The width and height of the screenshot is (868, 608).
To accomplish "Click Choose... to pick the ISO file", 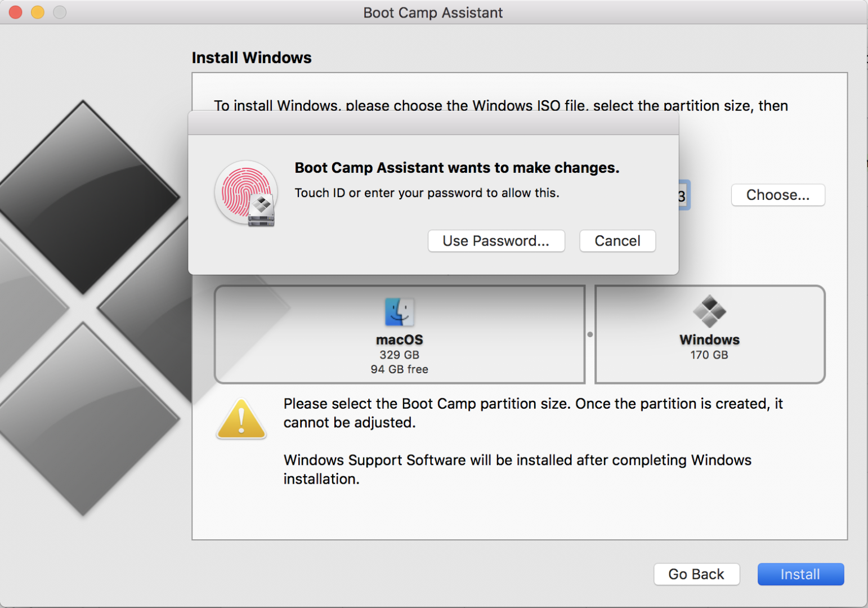I will pyautogui.click(x=778, y=195).
